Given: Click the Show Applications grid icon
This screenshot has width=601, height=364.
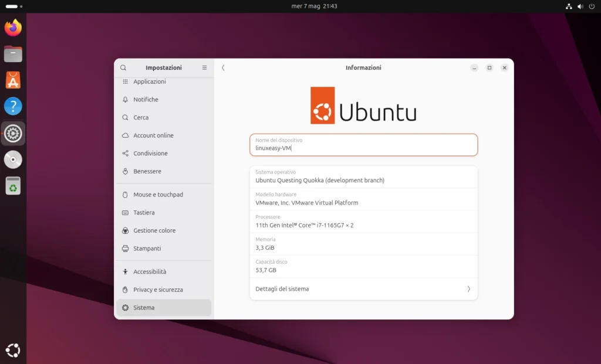Looking at the screenshot, I should coord(12,350).
